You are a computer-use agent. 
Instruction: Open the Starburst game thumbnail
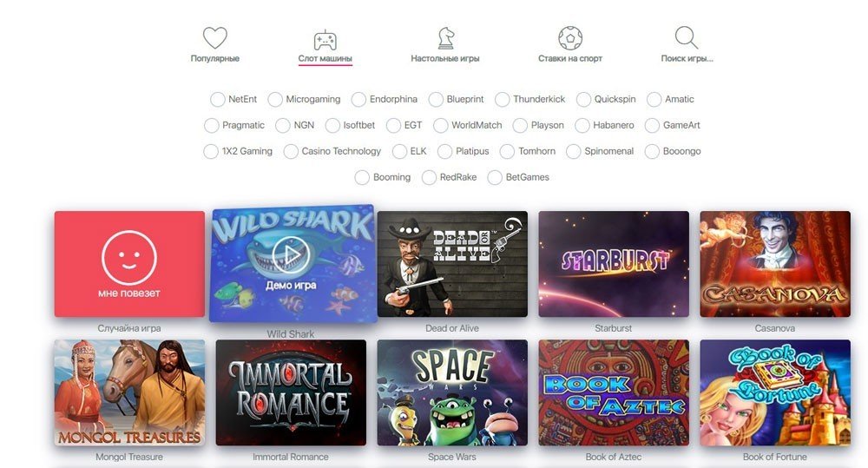point(614,264)
